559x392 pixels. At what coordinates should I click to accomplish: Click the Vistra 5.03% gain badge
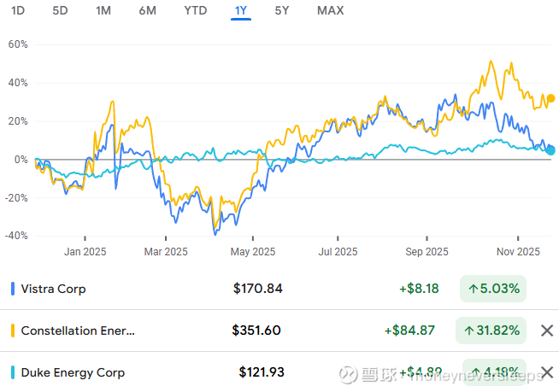click(x=493, y=289)
